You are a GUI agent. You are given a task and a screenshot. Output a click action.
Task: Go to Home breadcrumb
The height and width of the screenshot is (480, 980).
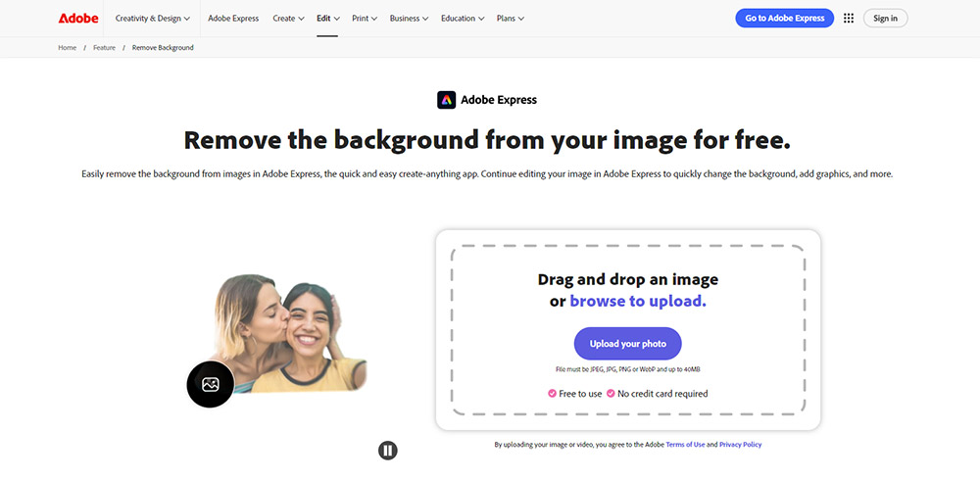pos(68,47)
